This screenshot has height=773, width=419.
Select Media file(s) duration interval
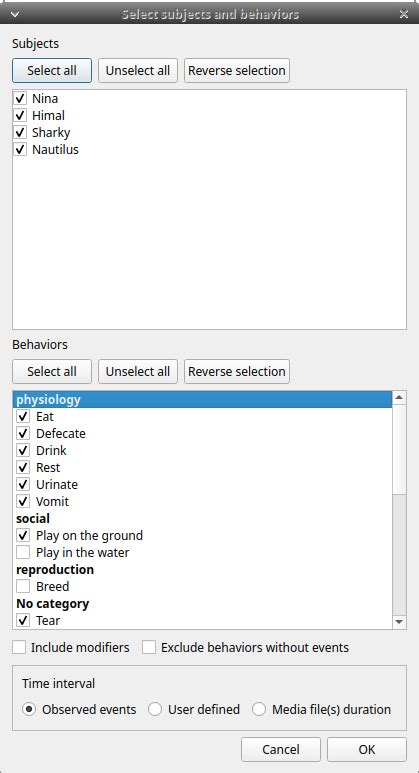(x=259, y=709)
